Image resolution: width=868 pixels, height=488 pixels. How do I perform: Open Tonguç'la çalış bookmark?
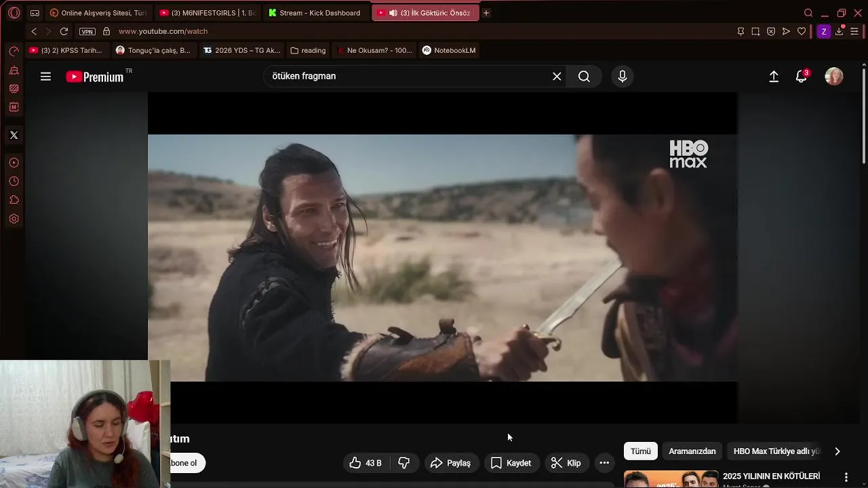point(153,50)
